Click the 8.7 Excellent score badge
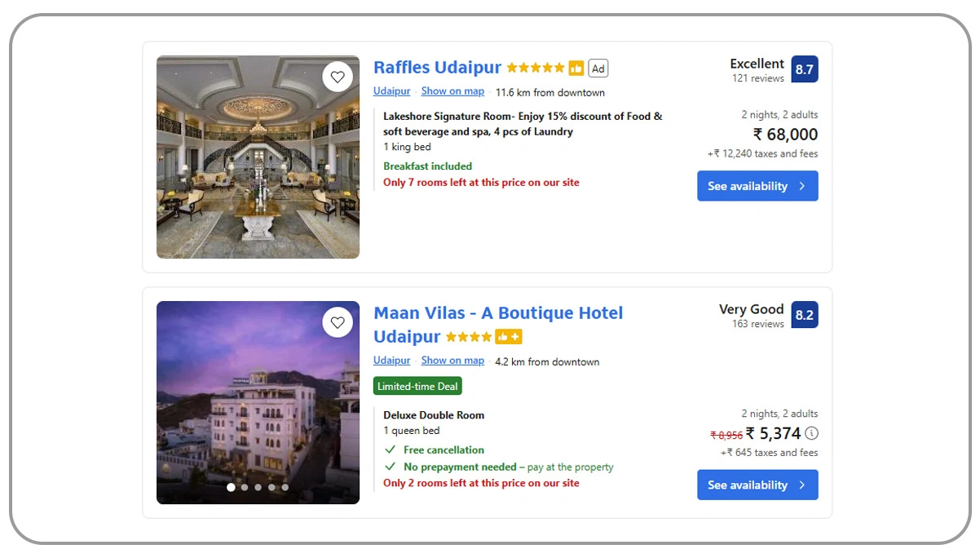 point(805,69)
